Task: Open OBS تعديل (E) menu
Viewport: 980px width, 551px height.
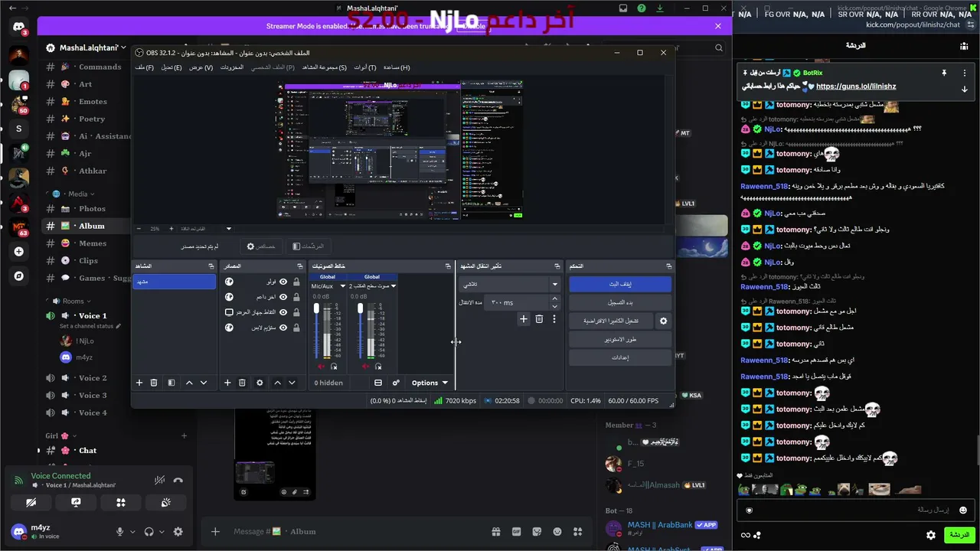Action: 171,67
